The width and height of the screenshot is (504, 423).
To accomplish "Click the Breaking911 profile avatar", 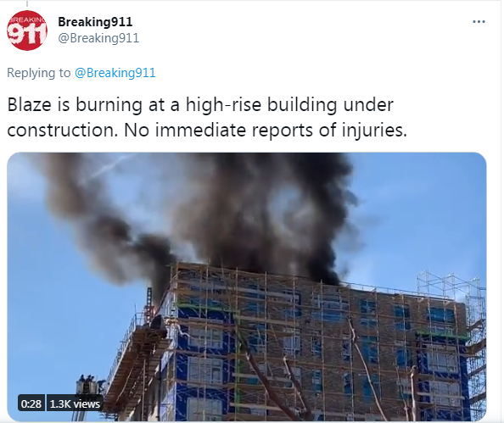I will pyautogui.click(x=27, y=31).
